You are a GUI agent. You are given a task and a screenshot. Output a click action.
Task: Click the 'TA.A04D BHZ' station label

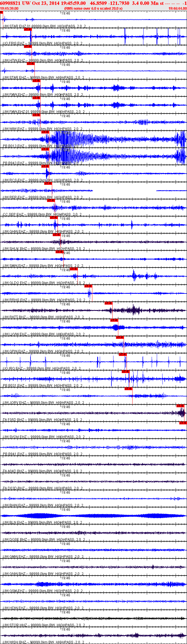pos(13,471)
